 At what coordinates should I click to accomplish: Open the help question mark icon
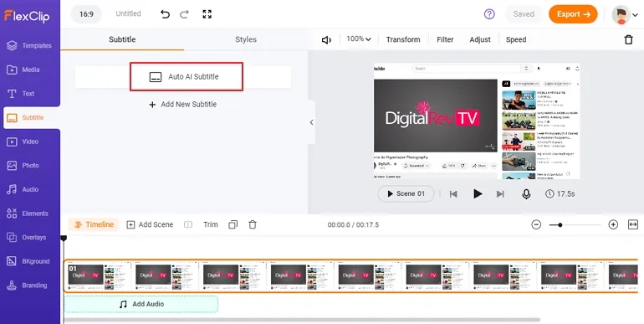point(489,14)
